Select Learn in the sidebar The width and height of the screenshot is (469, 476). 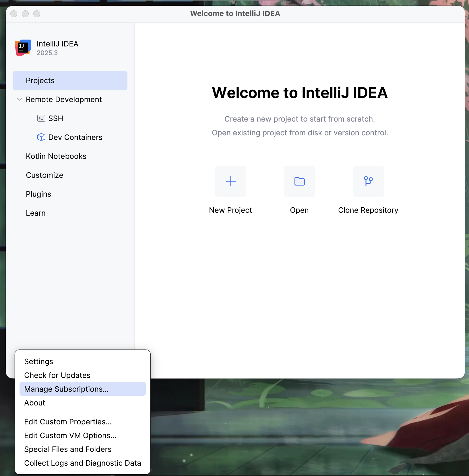(x=35, y=213)
